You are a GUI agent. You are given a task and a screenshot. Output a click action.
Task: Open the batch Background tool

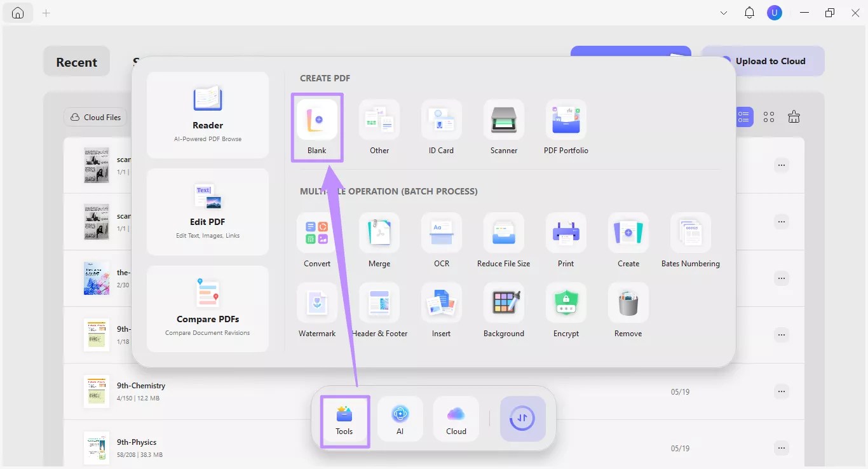504,310
